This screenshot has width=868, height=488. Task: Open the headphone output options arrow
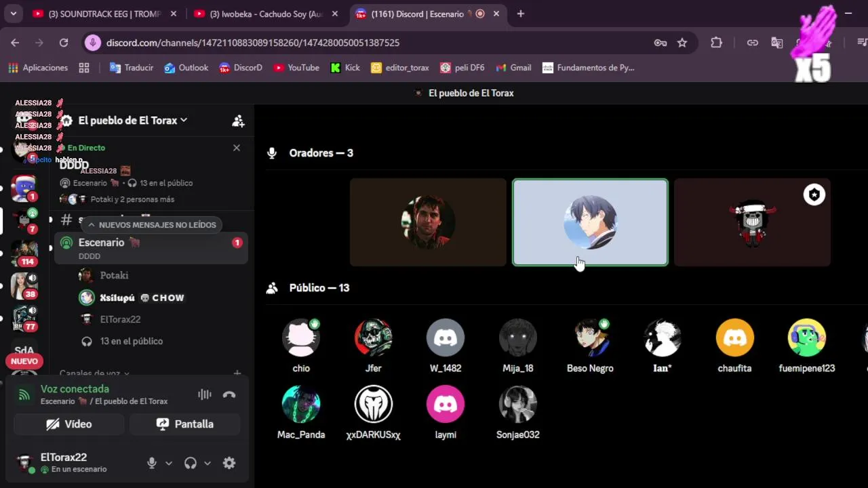click(x=208, y=463)
